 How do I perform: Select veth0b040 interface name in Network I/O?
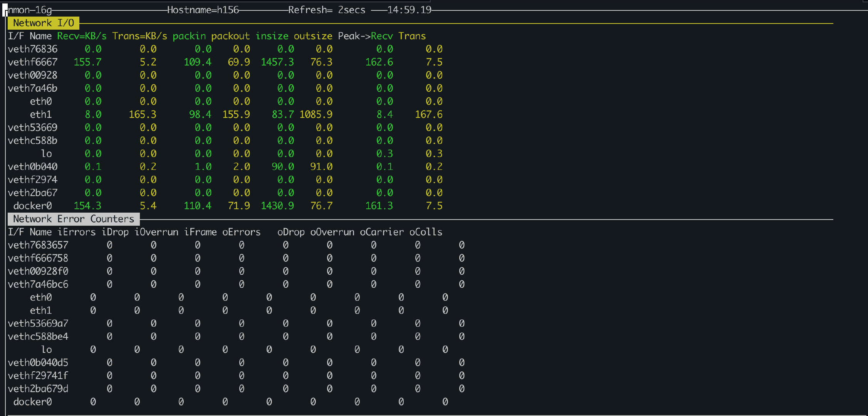33,167
